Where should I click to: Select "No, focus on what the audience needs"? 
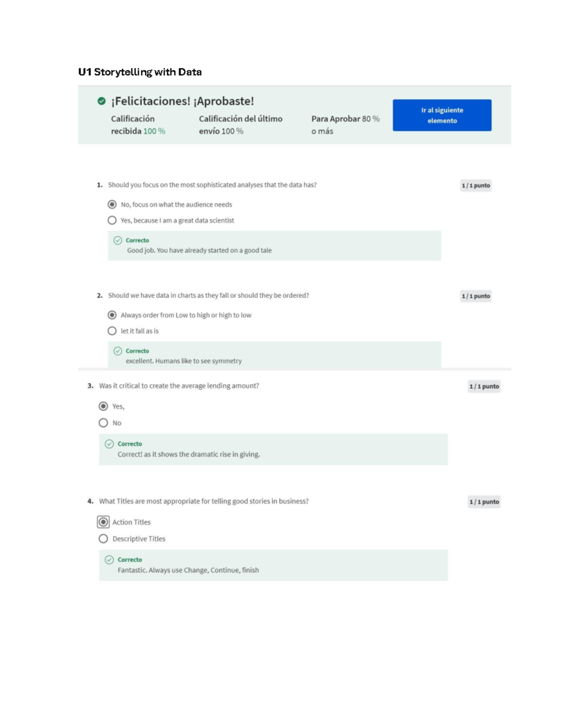[112, 204]
